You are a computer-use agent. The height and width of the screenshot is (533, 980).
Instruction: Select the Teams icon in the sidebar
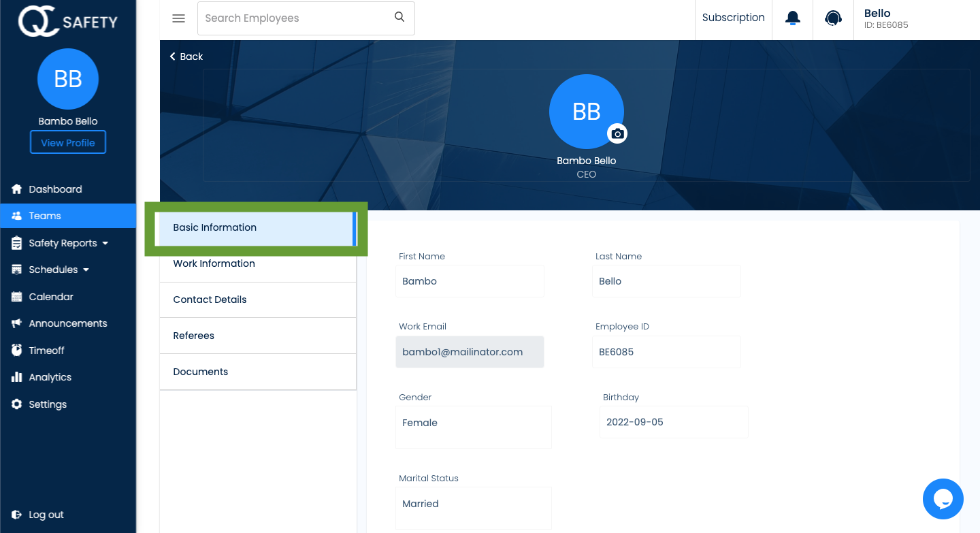(16, 216)
